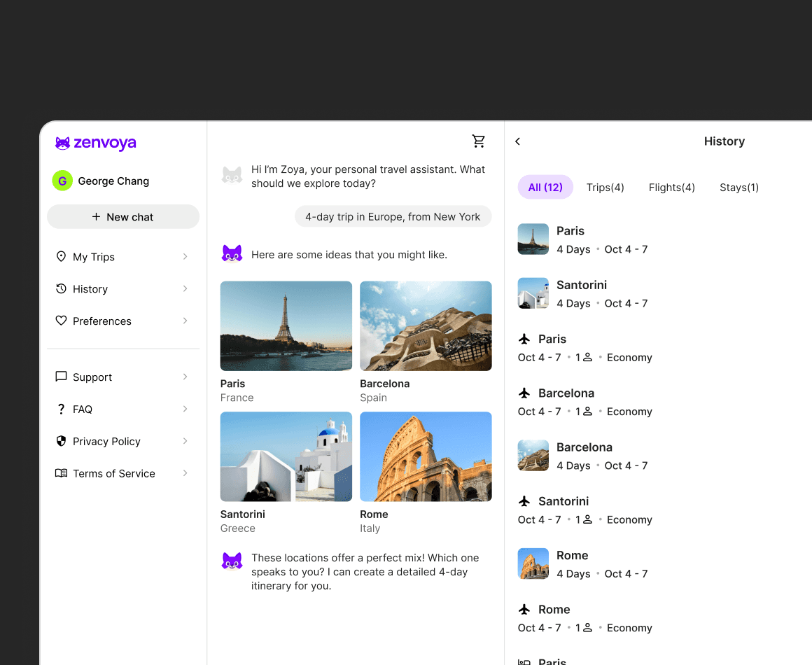
Task: Click the 'France' caption under Paris
Action: point(237,398)
